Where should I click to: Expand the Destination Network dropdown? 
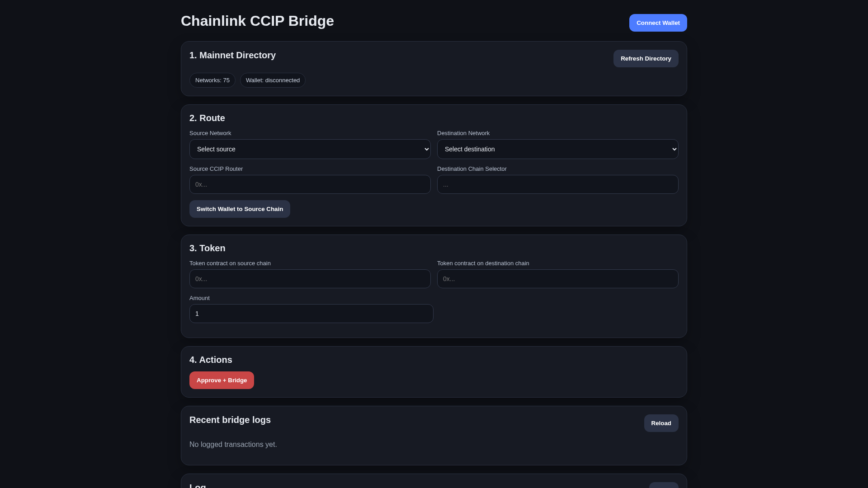point(557,149)
